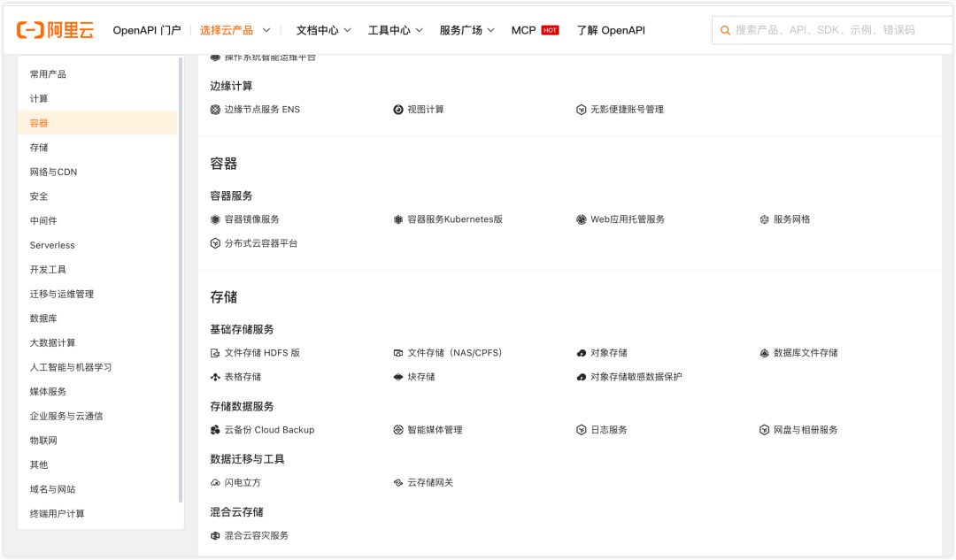This screenshot has height=560, width=956.
Task: Open the MCP HOT menu item
Action: point(535,30)
